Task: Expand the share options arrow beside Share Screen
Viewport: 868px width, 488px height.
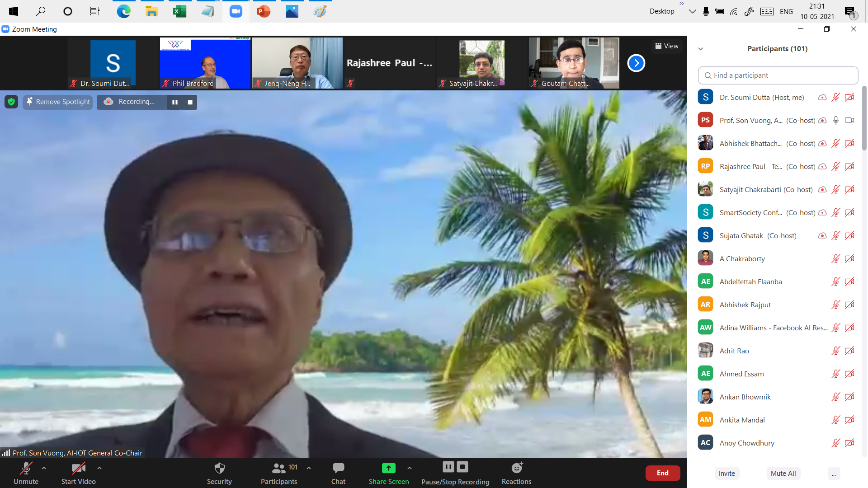Action: tap(409, 468)
